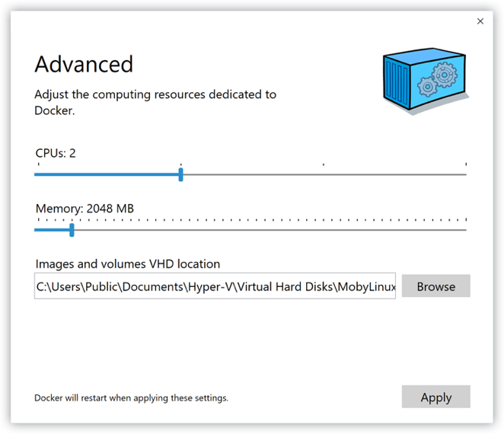
Task: Apply the Docker resource settings
Action: click(x=435, y=397)
